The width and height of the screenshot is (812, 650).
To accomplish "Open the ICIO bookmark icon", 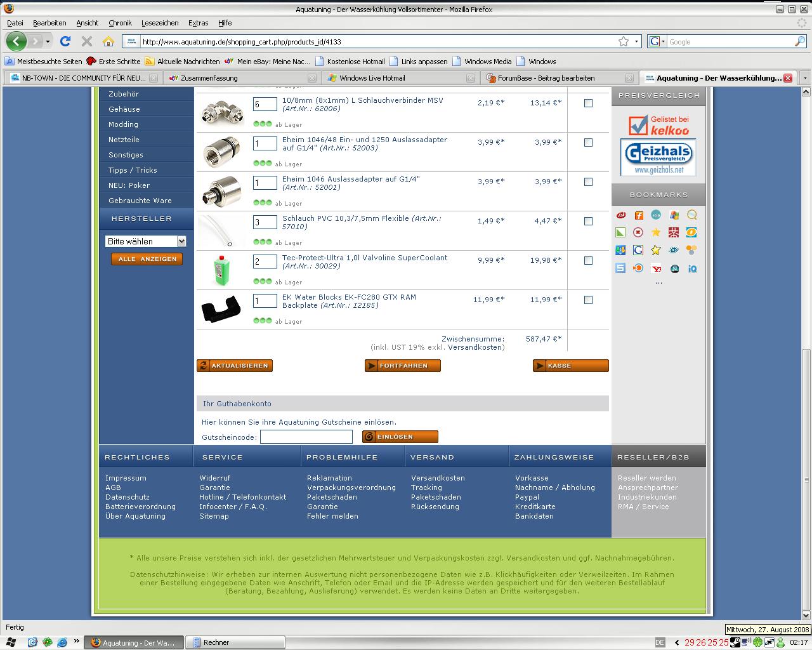I will click(656, 215).
